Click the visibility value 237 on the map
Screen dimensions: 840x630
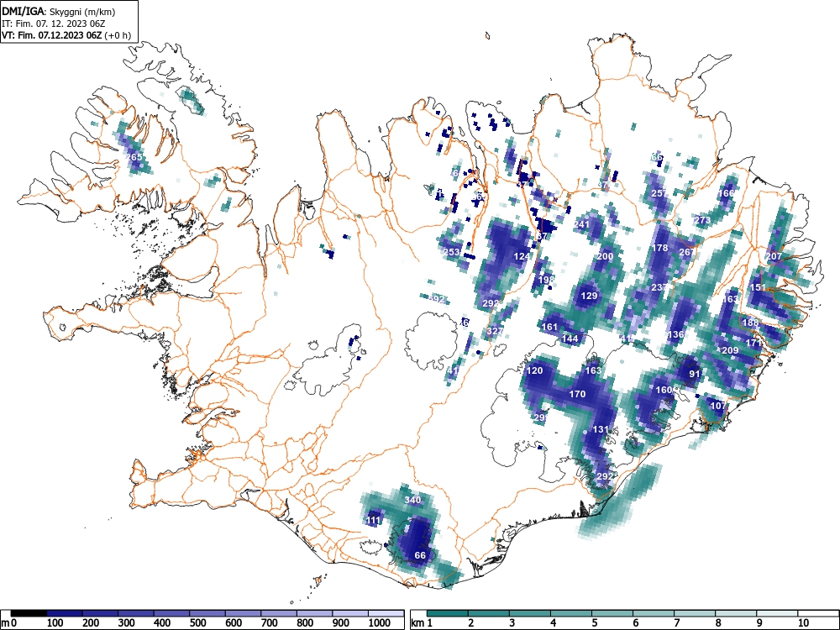click(659, 287)
